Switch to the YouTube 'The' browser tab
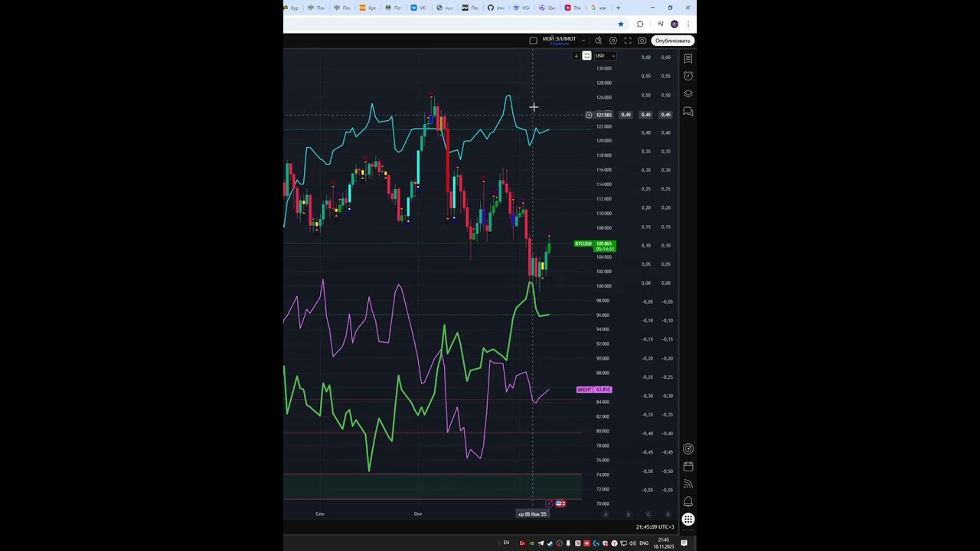980x551 pixels. click(x=573, y=8)
